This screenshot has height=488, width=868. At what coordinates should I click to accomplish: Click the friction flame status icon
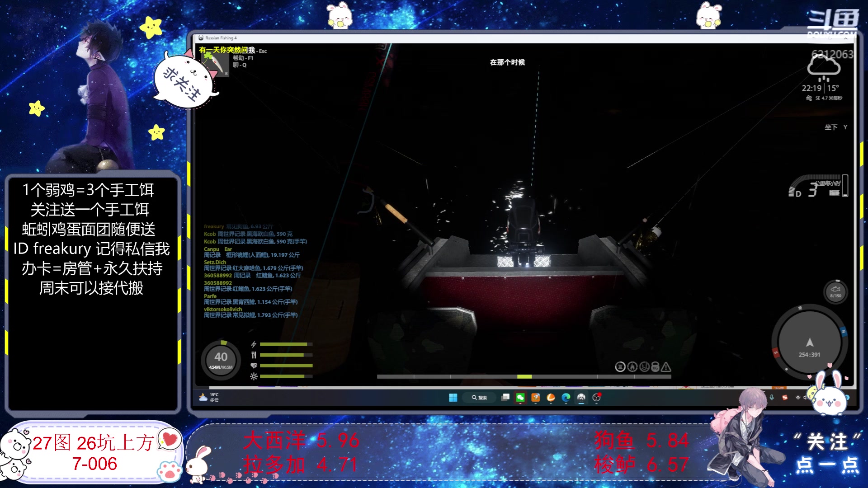pyautogui.click(x=632, y=367)
